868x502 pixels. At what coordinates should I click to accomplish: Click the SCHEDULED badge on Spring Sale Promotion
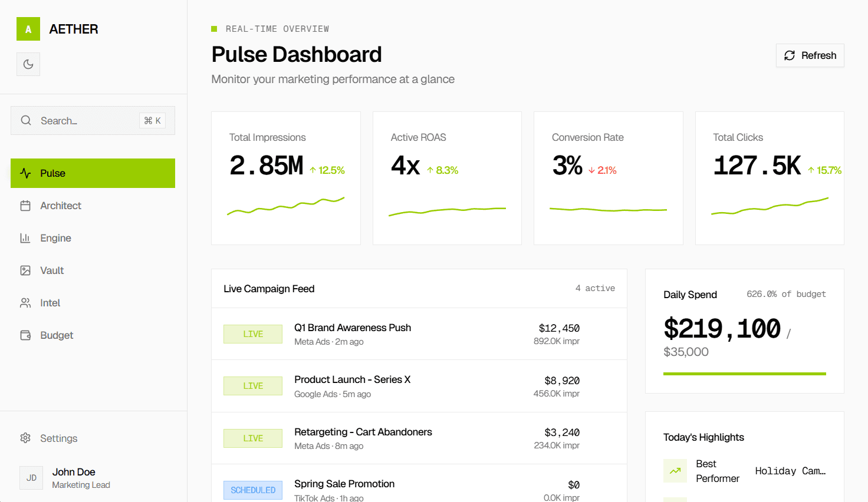tap(253, 490)
